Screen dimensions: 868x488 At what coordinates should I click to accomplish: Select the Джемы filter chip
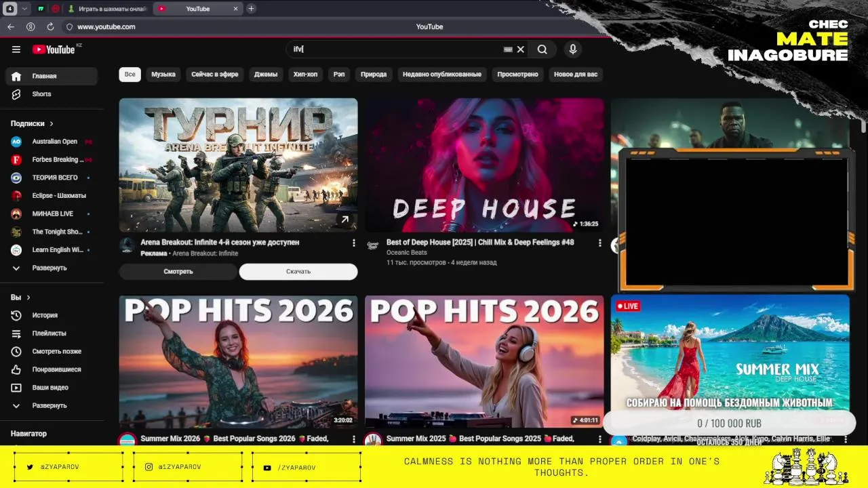(x=266, y=75)
